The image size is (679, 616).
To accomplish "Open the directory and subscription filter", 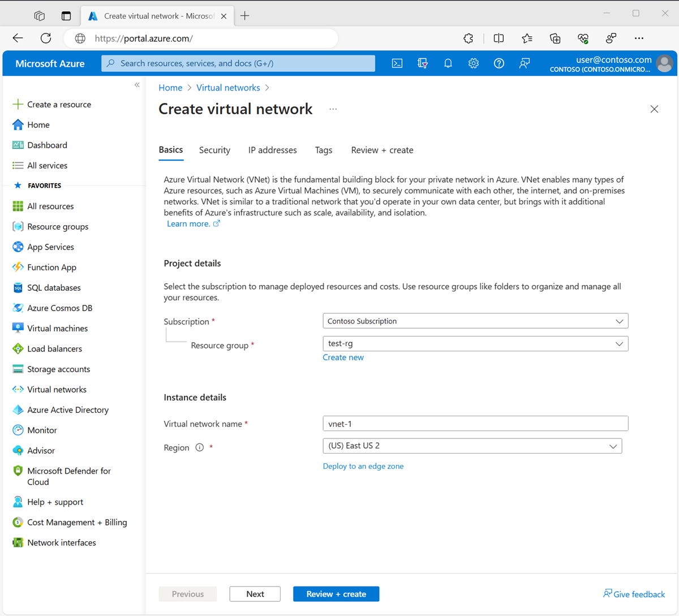I will [423, 63].
